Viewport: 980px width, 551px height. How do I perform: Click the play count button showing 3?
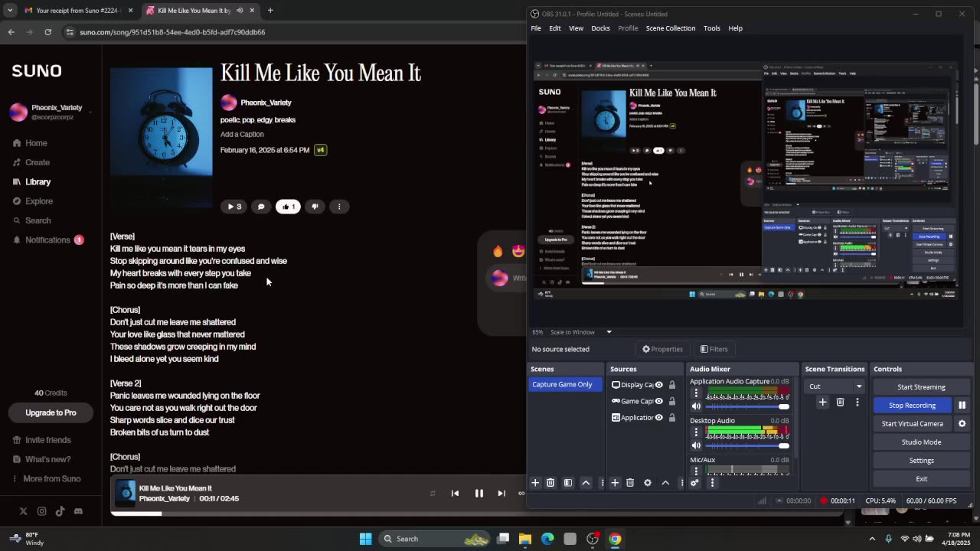tap(234, 207)
